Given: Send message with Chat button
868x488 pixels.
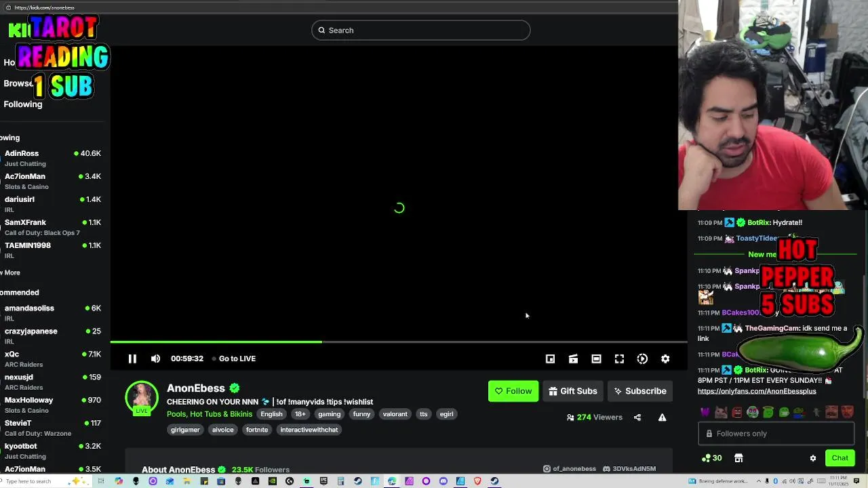Looking at the screenshot, I should click(840, 458).
